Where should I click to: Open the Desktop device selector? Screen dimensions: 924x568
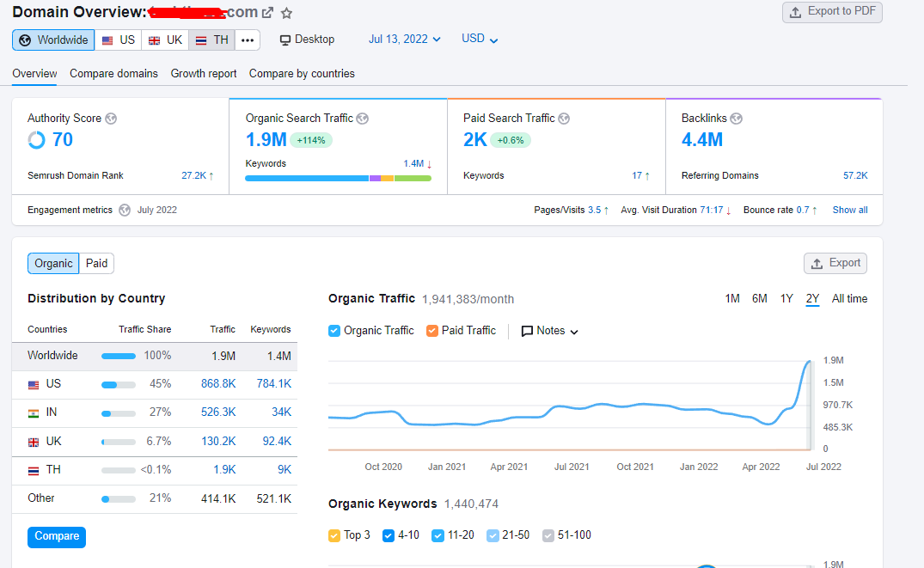307,40
